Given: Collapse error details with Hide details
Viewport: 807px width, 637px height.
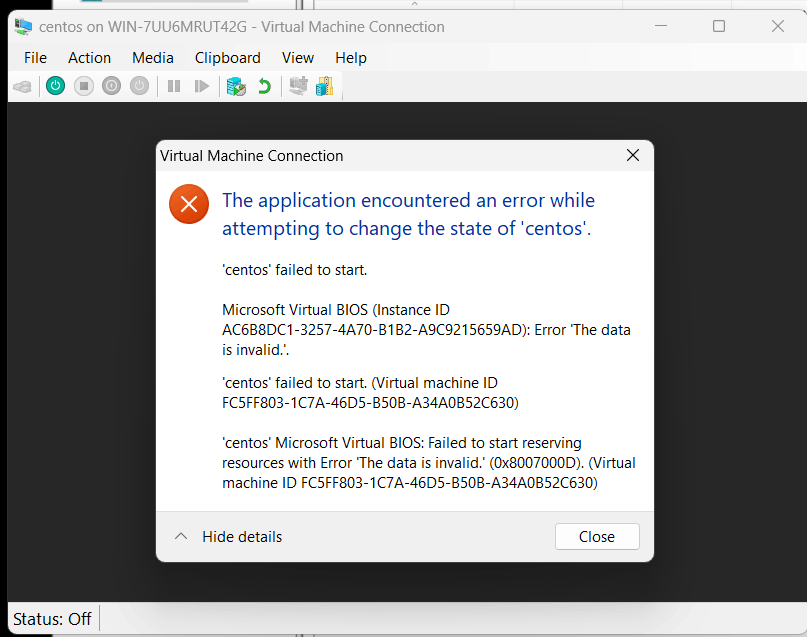Looking at the screenshot, I should [x=229, y=537].
